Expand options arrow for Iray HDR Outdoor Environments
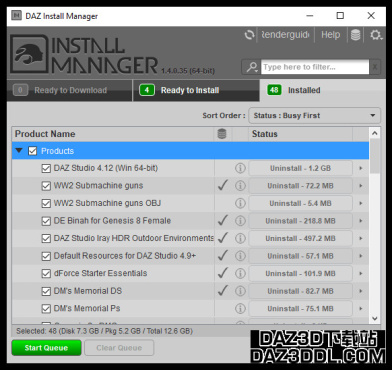Image resolution: width=392 pixels, height=370 pixels. tap(361, 238)
